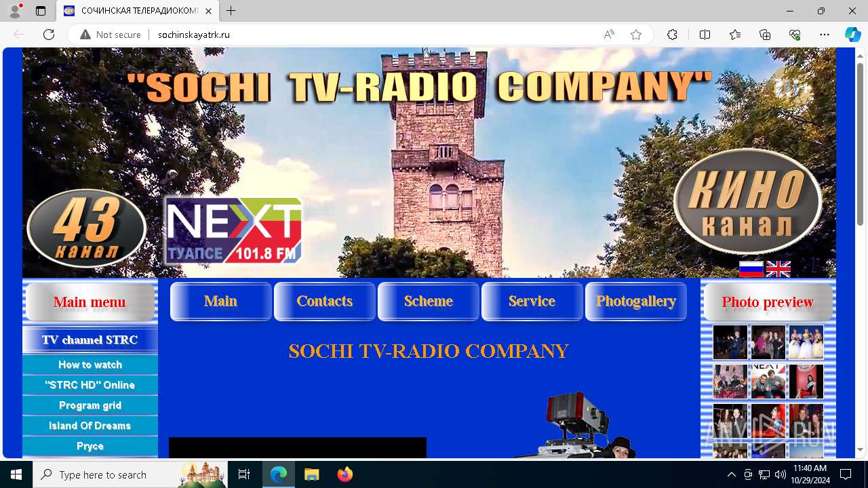Open left thumbnail in second preview row
The image size is (868, 488).
(730, 381)
